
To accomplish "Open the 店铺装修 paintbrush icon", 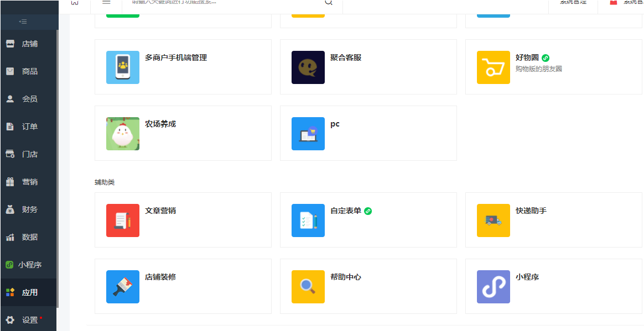I will pos(123,287).
